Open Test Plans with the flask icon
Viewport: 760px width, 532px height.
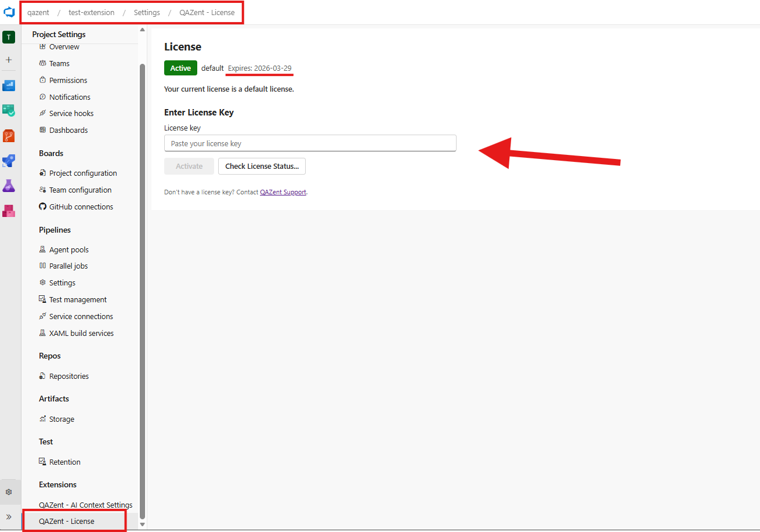click(x=9, y=185)
